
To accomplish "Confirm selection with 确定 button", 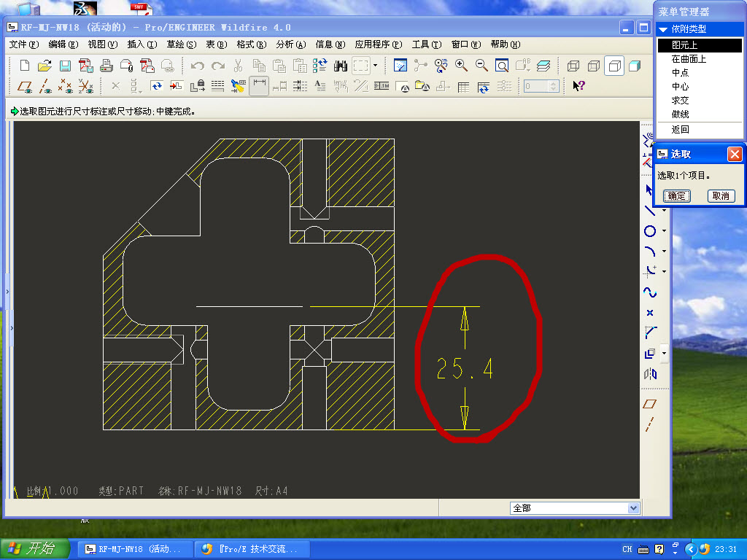I will tap(676, 195).
